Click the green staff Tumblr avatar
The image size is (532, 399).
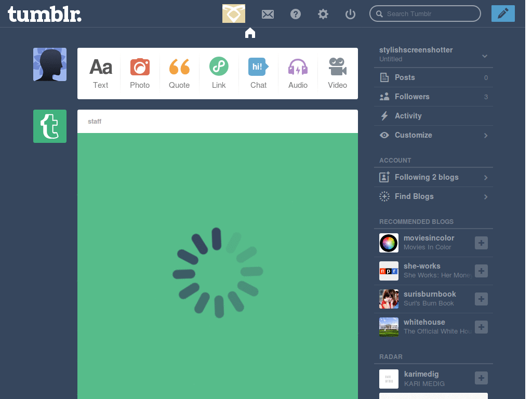click(50, 126)
